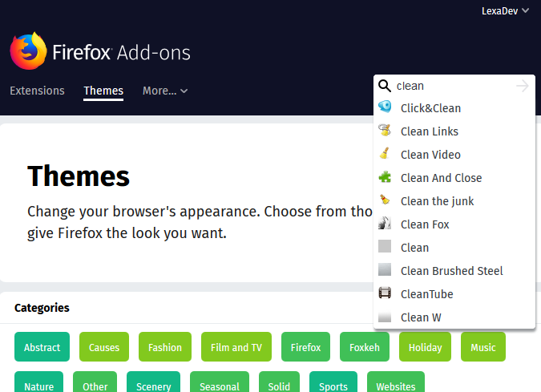Focus the search field containing 'clean'

click(454, 86)
